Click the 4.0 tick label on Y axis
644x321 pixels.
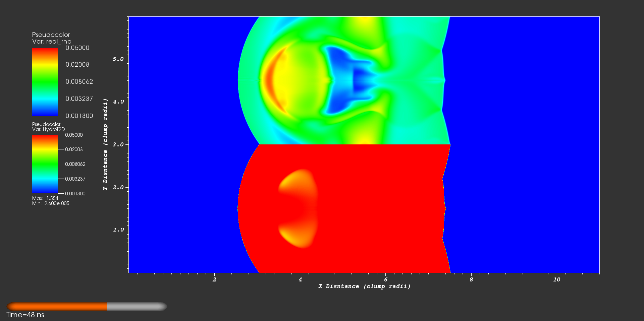coord(118,102)
